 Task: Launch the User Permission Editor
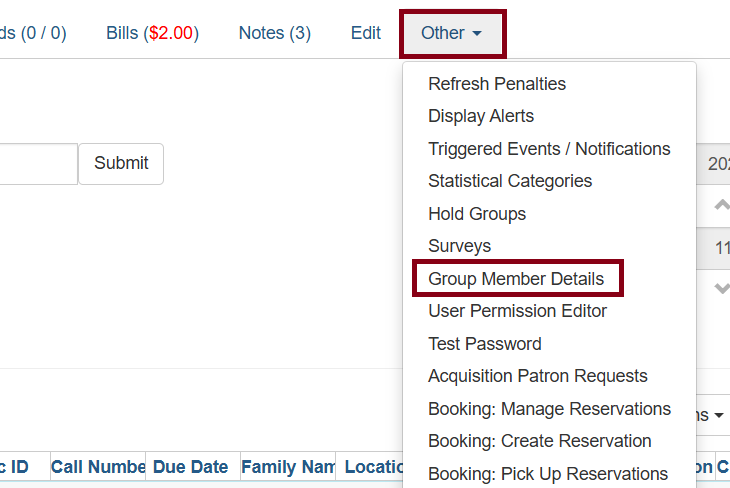click(x=517, y=311)
